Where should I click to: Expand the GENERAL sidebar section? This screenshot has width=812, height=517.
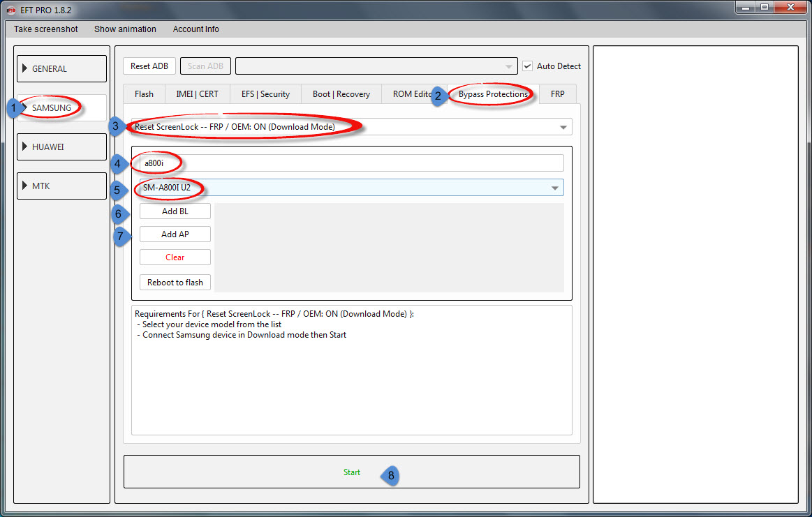tap(61, 69)
